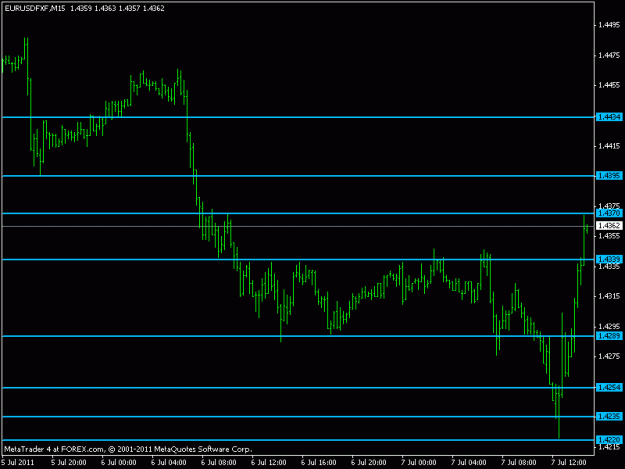Click the 1.4275 price axis value
625x469 pixels.
(609, 356)
